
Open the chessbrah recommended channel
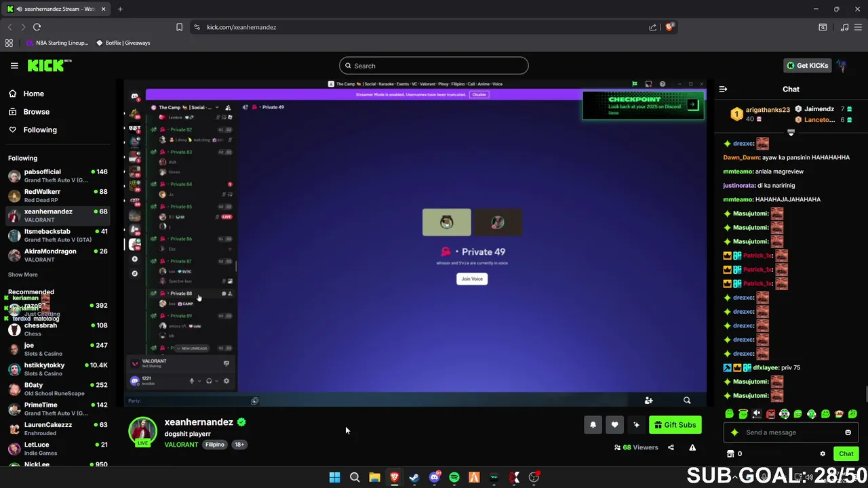(x=58, y=329)
